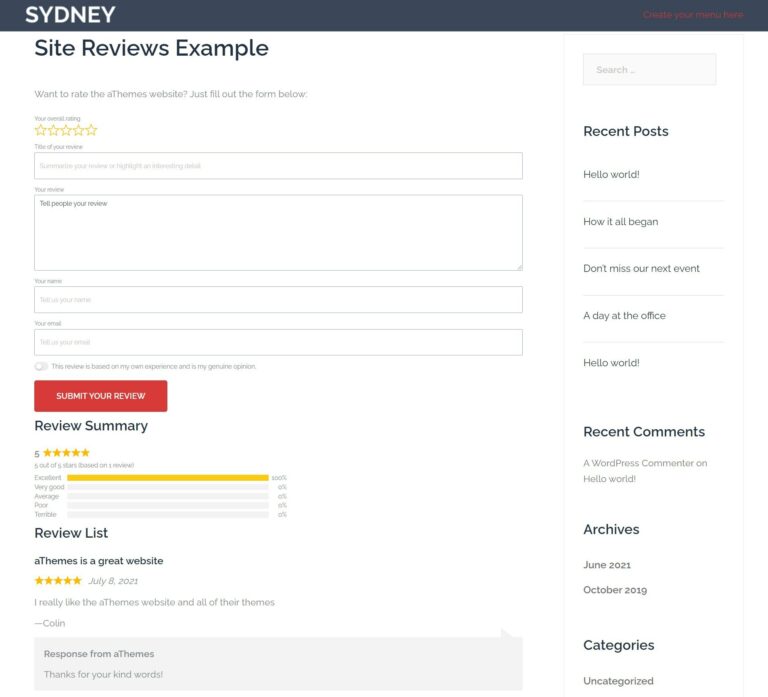Focus the Title of your review field

278,166
